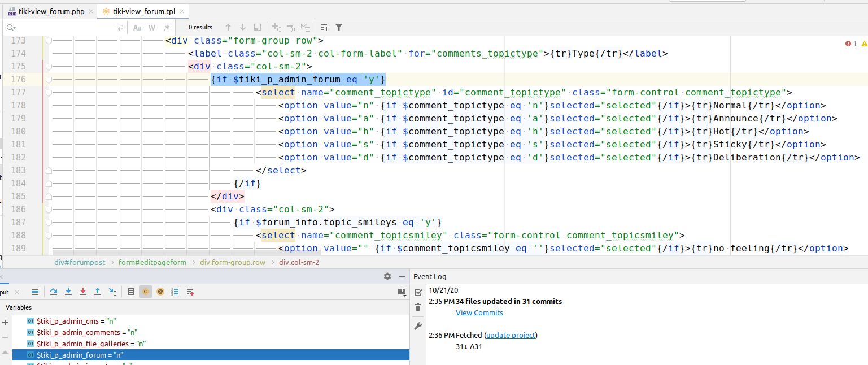
Task: Collapse the select fold on line 177
Action: [49, 93]
